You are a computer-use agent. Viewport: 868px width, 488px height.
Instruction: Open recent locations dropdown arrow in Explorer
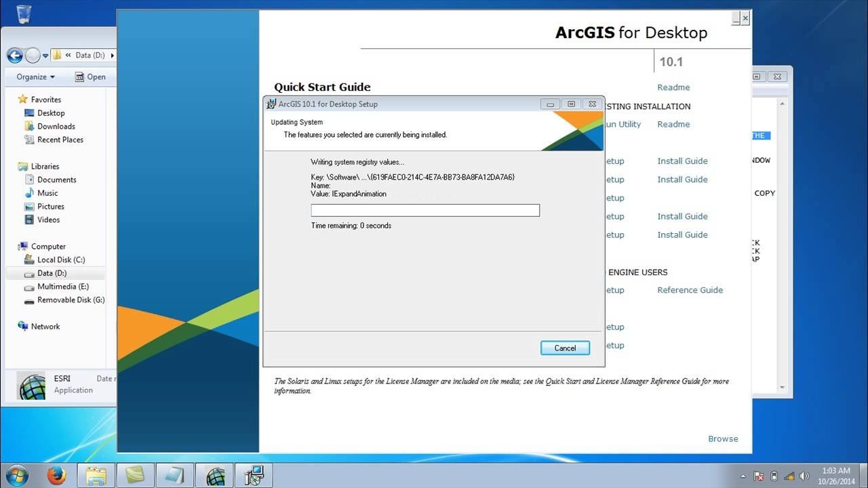pos(45,56)
